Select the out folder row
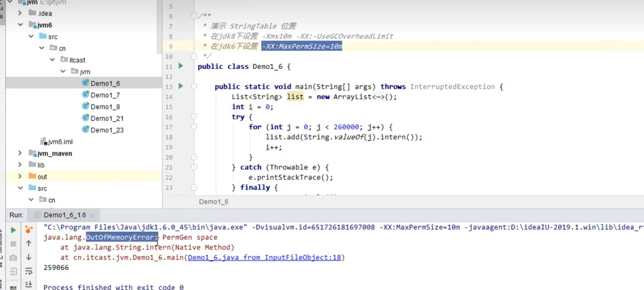The width and height of the screenshot is (644, 290). 84,177
